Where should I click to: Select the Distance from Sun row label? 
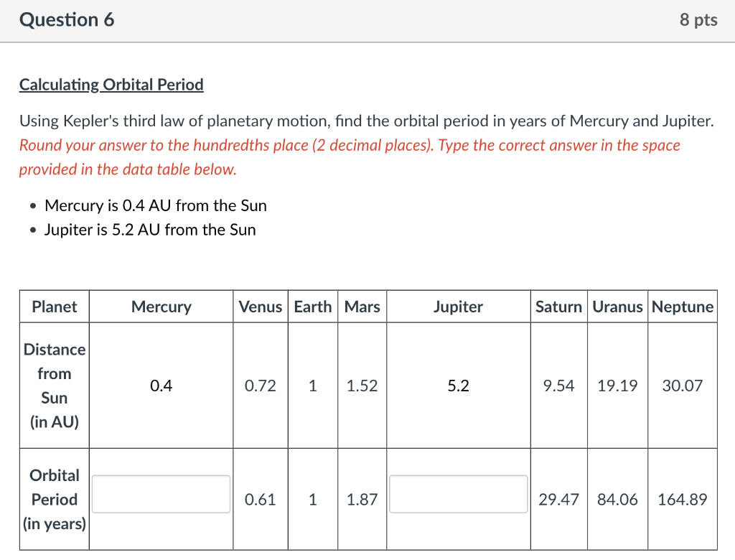[x=54, y=386]
